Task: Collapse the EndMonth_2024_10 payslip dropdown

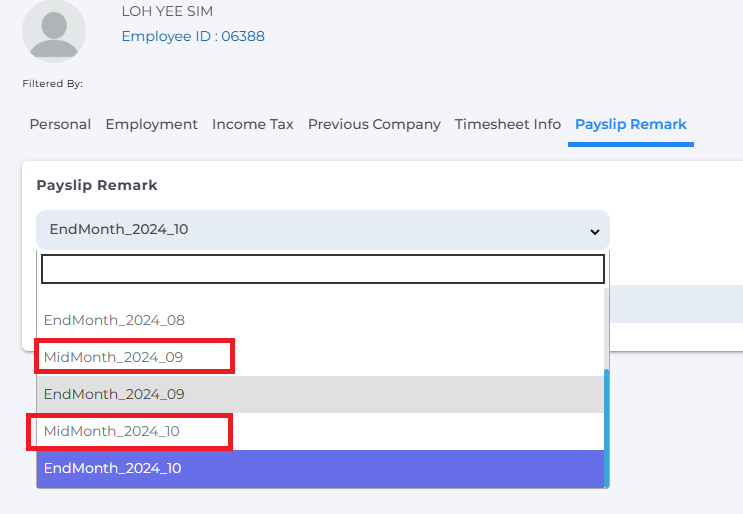Action: click(x=323, y=230)
